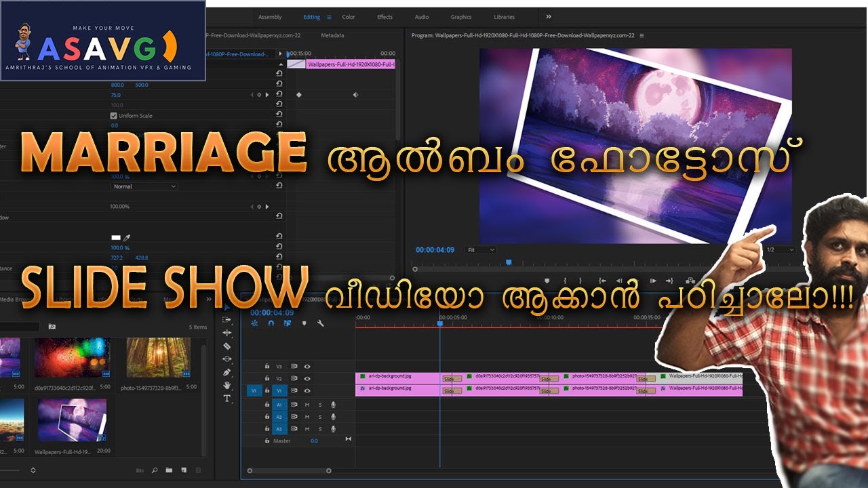Click the Find magnifier icon in Project panel
Screen dimensions: 868x488
[x=155, y=470]
